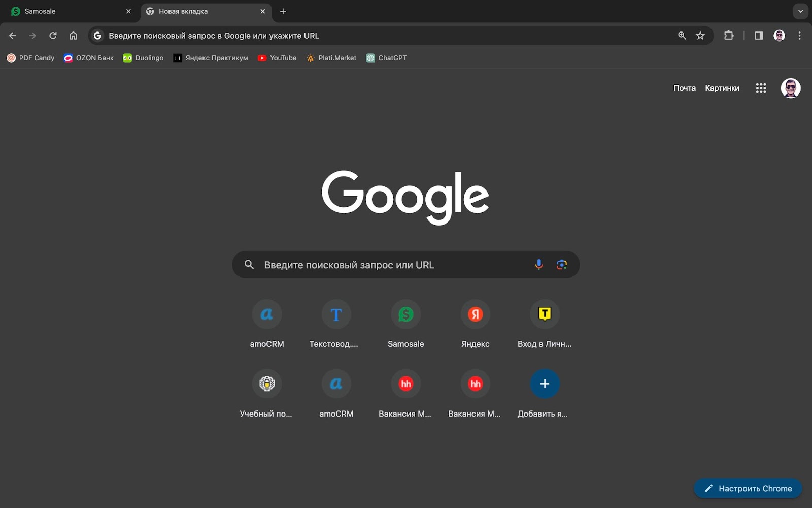Click the Добавить ярлык plus button

pyautogui.click(x=545, y=384)
